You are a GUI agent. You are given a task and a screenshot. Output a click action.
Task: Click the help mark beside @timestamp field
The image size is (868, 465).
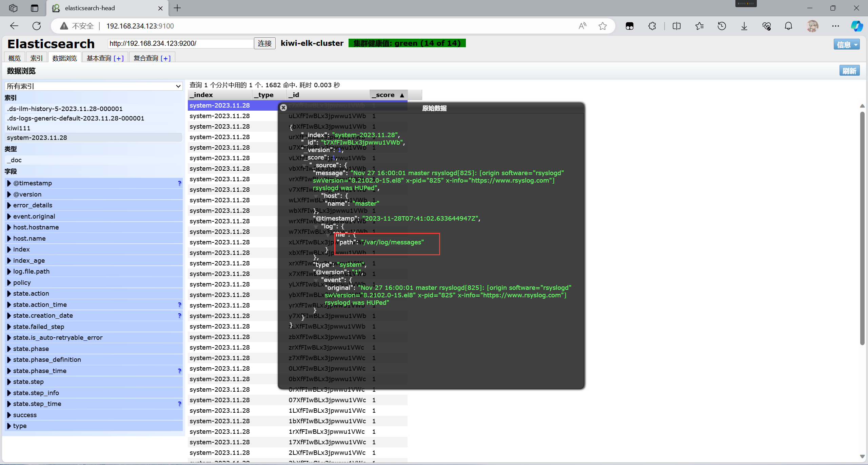point(179,183)
